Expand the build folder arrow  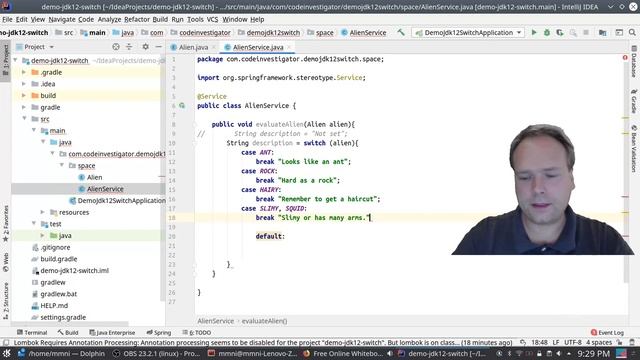(24, 96)
